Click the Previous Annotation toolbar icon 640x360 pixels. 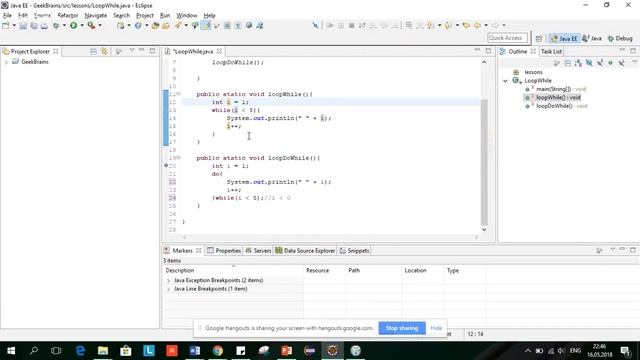tap(448, 25)
